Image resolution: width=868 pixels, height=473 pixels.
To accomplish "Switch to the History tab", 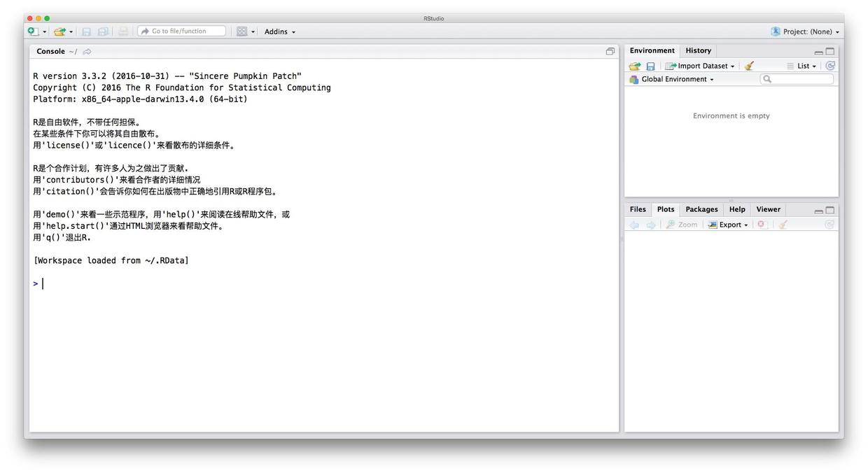I will point(698,50).
